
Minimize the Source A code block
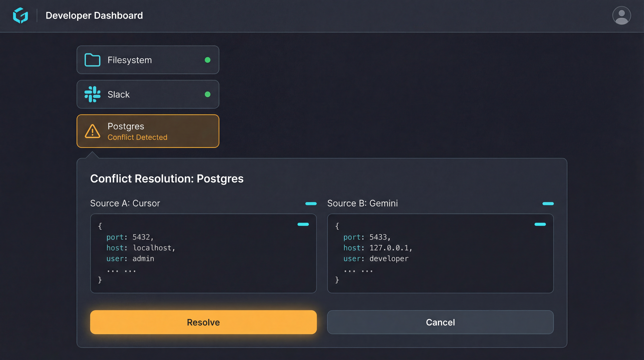coord(303,224)
